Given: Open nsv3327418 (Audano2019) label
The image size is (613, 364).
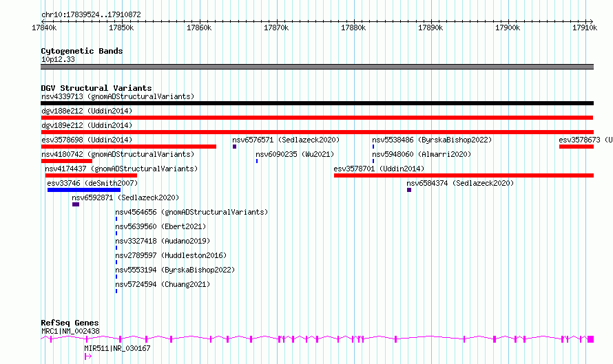Looking at the screenshot, I should coord(163,241).
